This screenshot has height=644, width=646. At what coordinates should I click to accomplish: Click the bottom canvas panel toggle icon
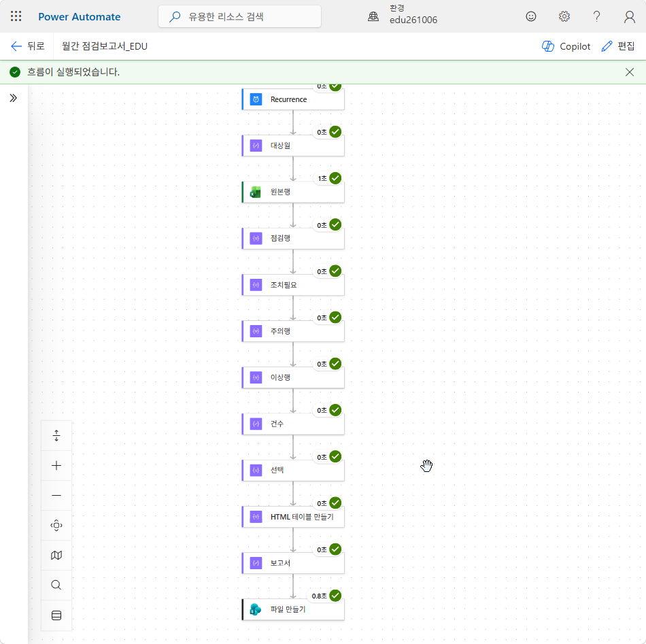(56, 615)
